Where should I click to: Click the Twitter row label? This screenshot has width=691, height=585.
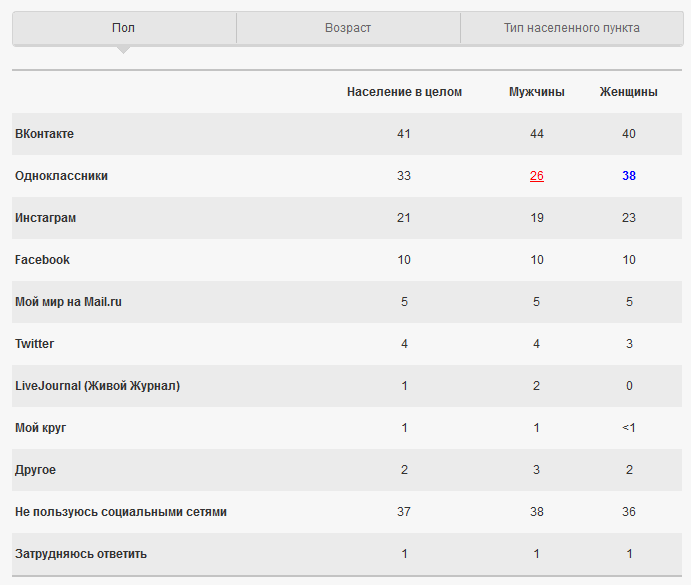point(34,344)
